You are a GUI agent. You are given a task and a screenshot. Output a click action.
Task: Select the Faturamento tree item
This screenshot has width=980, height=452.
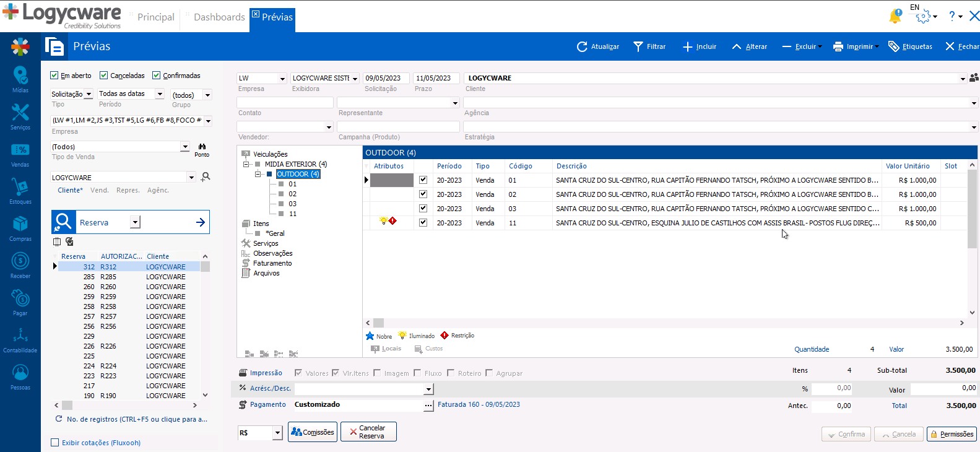(x=272, y=263)
